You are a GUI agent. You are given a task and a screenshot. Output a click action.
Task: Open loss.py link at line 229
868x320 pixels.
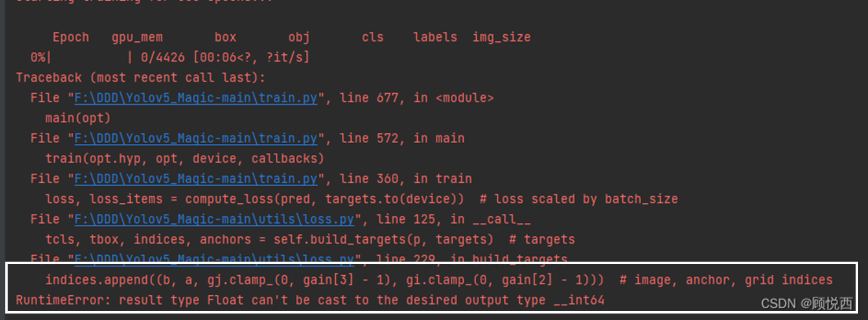click(x=214, y=259)
